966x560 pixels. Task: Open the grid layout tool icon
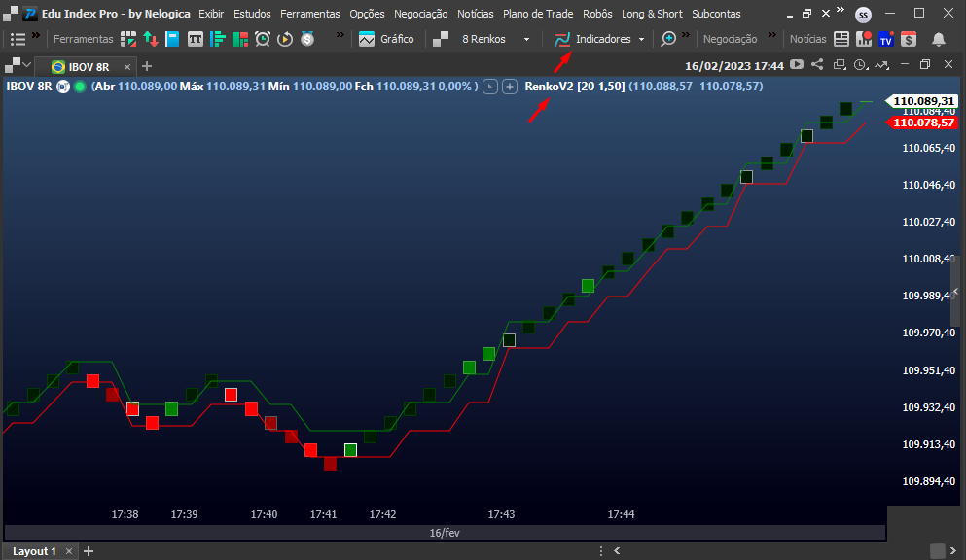point(128,39)
